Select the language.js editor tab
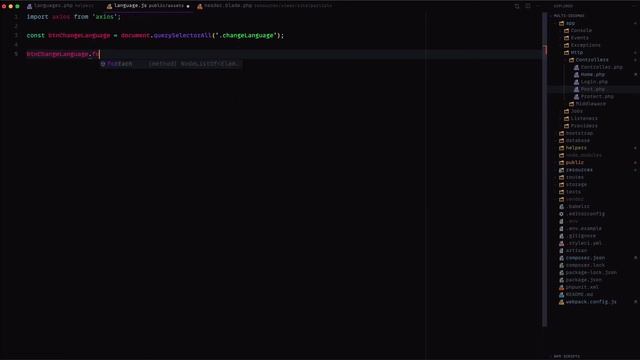Viewport: 640px width, 360px height. [x=149, y=6]
